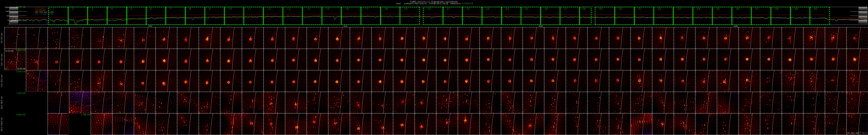Click the 3.05E+04 green scale value
Image resolution: width=868 pixels, height=135 pixels.
21,72
